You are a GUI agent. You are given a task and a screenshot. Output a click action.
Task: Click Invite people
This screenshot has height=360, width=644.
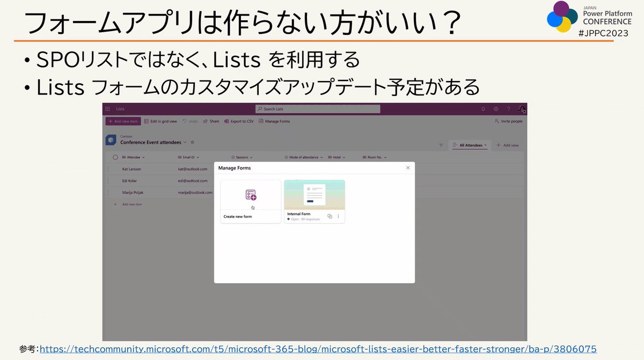tap(509, 121)
